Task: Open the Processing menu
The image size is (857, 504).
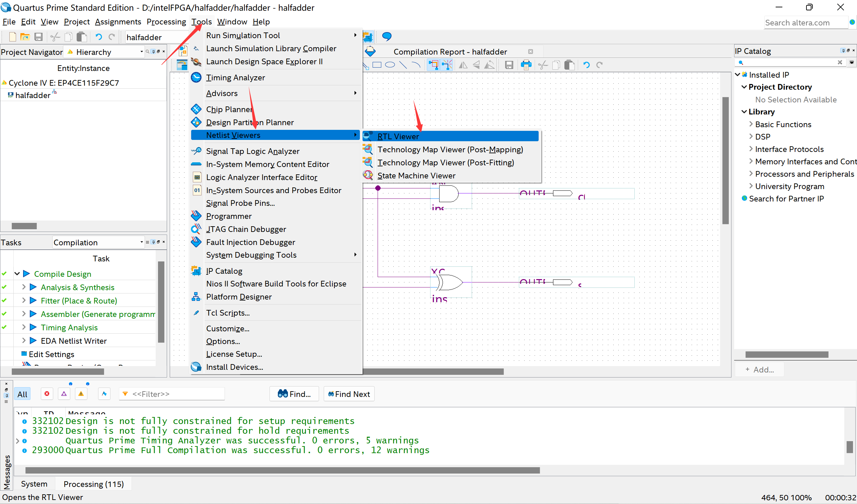Action: (x=166, y=22)
